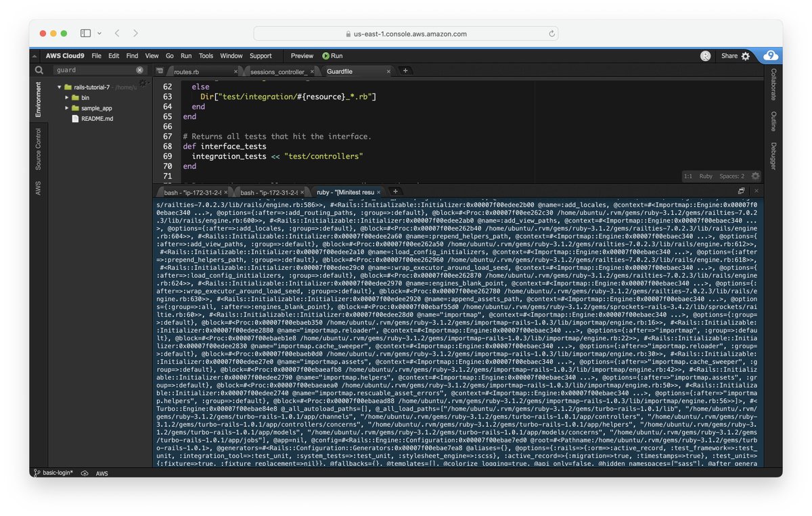812x516 pixels.
Task: Add a new terminal tab with plus
Action: [395, 191]
